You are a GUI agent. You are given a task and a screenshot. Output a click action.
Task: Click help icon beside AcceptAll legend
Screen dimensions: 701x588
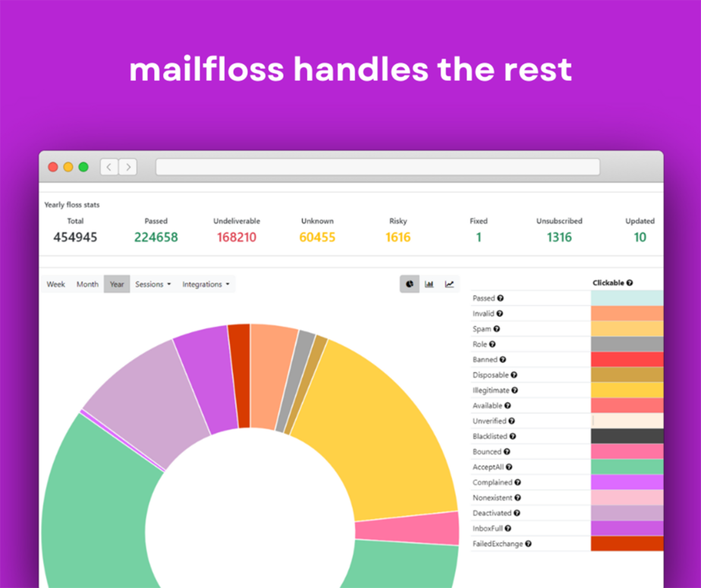point(509,467)
